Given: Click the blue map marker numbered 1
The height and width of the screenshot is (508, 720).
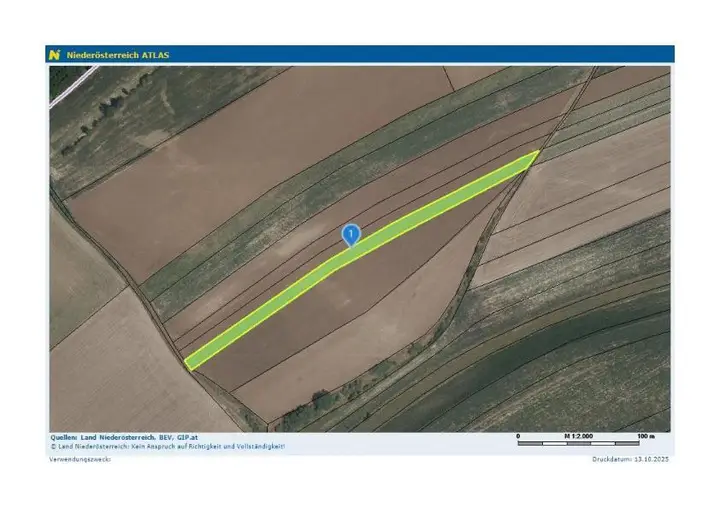Looking at the screenshot, I should [x=351, y=234].
